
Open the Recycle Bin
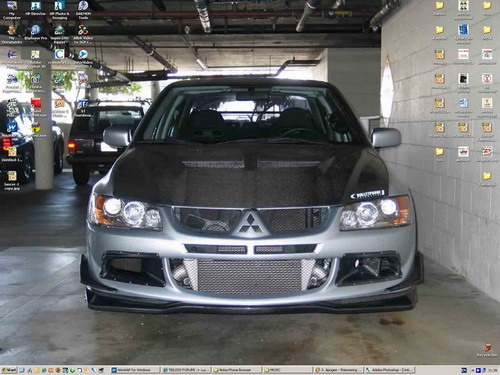(x=487, y=349)
